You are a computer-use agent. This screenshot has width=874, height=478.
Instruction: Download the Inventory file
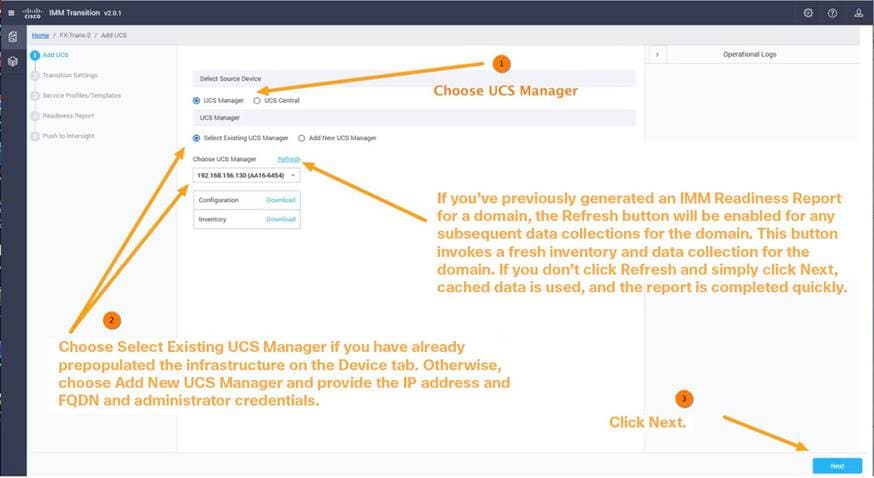tap(280, 220)
